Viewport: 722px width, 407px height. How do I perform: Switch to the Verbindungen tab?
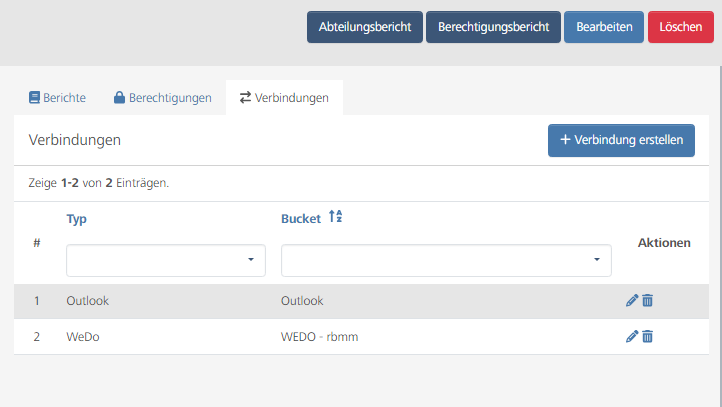(x=284, y=98)
